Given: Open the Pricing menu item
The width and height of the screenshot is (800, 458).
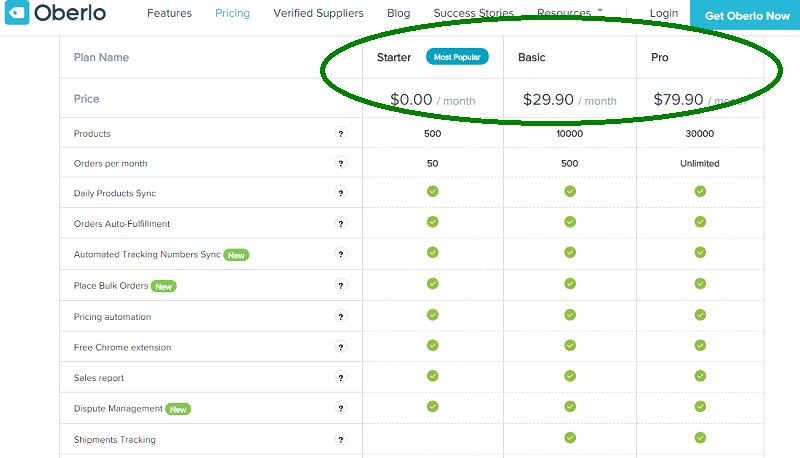Looking at the screenshot, I should [232, 13].
